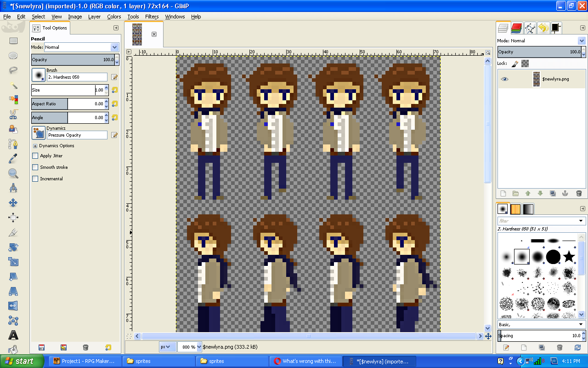The height and width of the screenshot is (368, 588).
Task: Switch to the Channels tab icon
Action: (516, 28)
